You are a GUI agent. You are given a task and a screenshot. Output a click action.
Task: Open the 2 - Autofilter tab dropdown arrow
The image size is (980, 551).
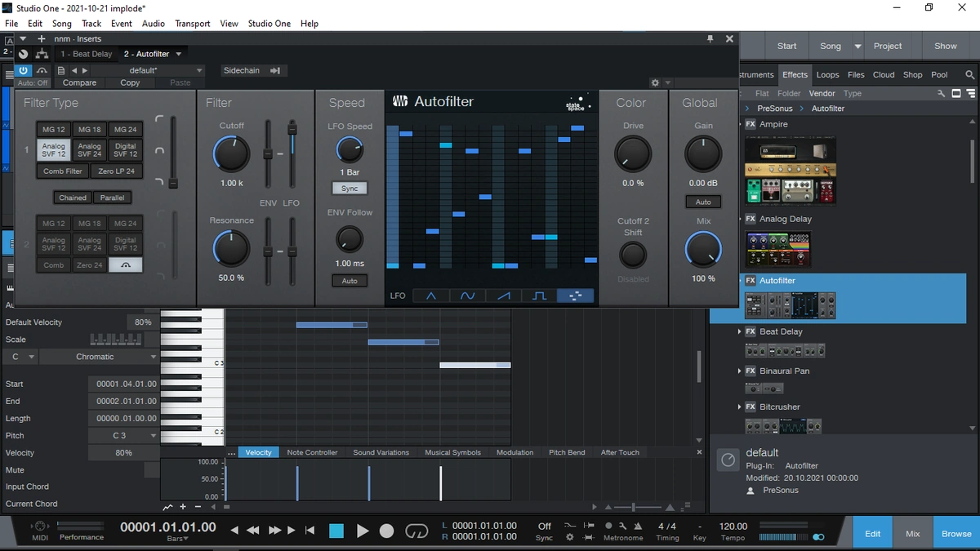point(177,54)
